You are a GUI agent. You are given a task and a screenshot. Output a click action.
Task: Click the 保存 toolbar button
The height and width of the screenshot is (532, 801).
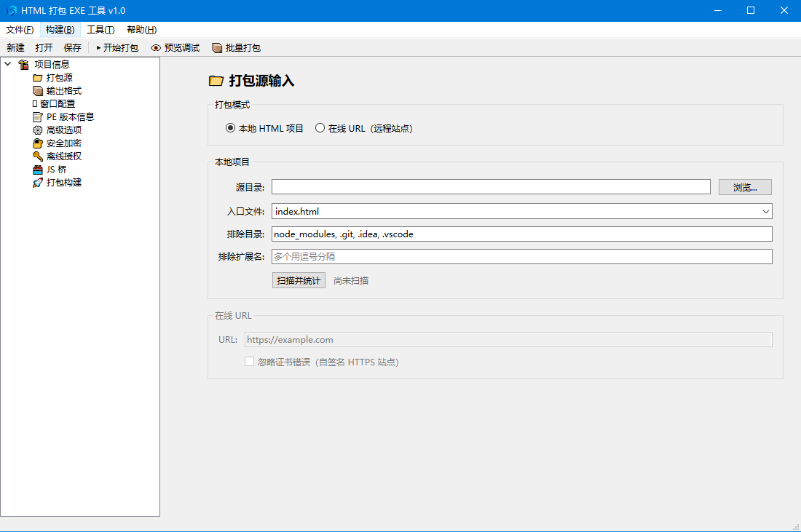73,48
